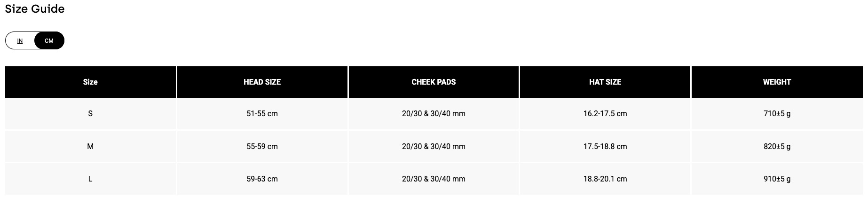Screen dimensions: 868x197
Task: Click the 710±5 g weight cell
Action: coord(777,113)
